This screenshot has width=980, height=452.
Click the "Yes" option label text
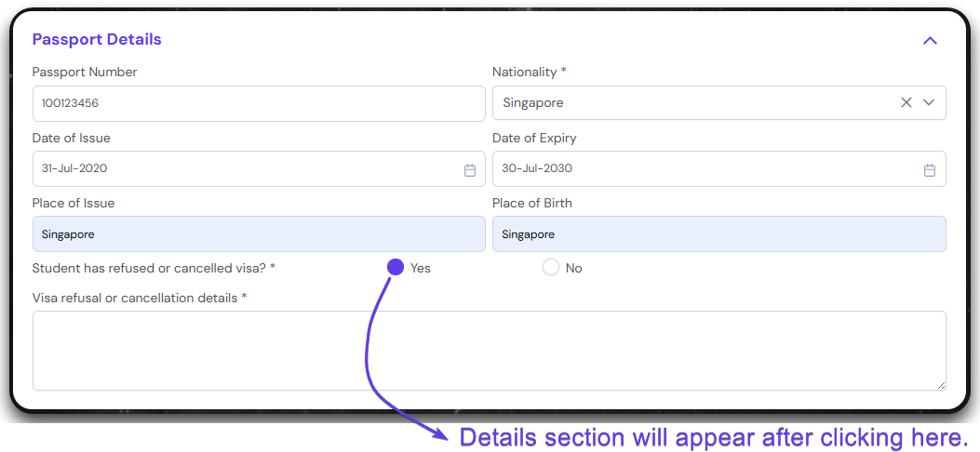pos(421,269)
